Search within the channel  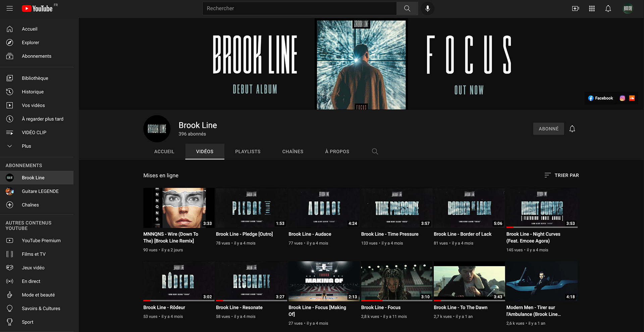(x=375, y=151)
